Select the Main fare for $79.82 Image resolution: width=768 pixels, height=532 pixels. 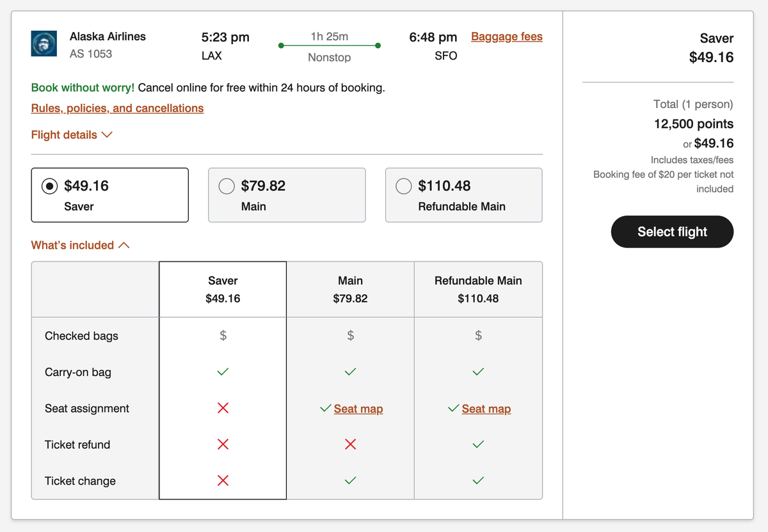[x=227, y=186]
